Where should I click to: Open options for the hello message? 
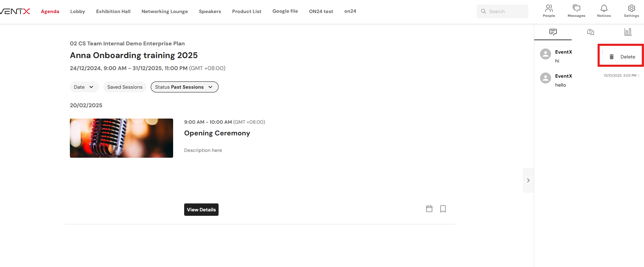(x=639, y=76)
